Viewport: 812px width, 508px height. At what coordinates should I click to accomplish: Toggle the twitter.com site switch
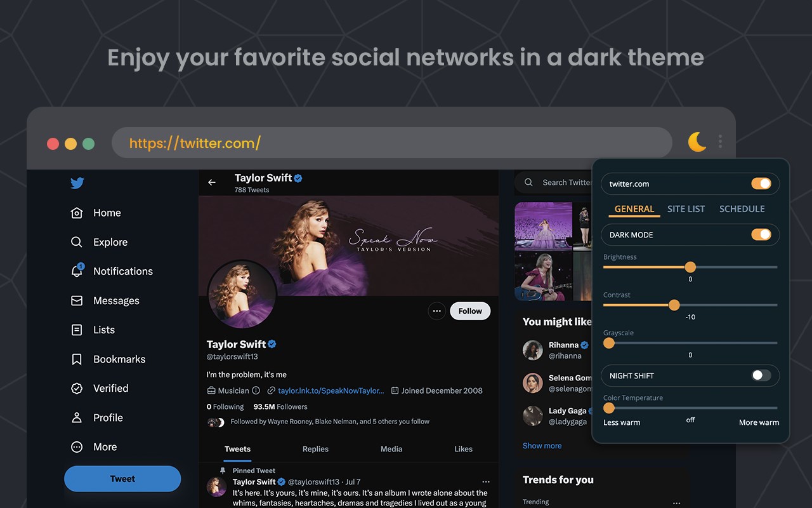tap(761, 184)
